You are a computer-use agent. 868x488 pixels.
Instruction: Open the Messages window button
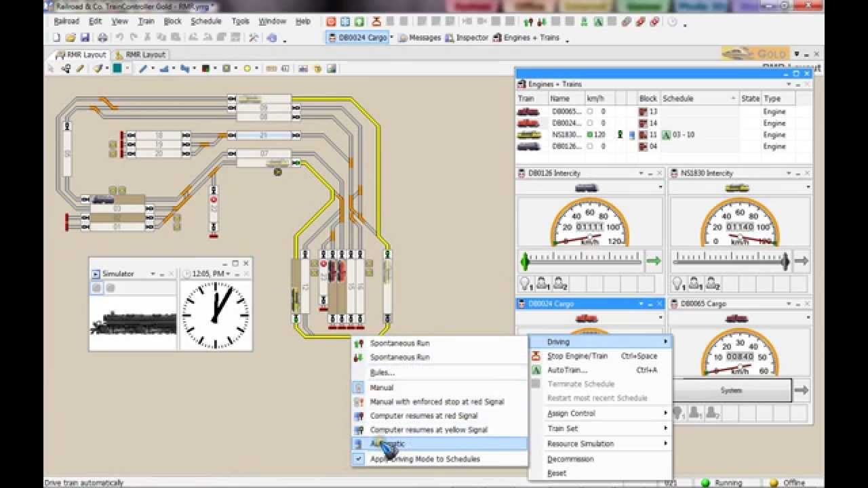point(420,38)
